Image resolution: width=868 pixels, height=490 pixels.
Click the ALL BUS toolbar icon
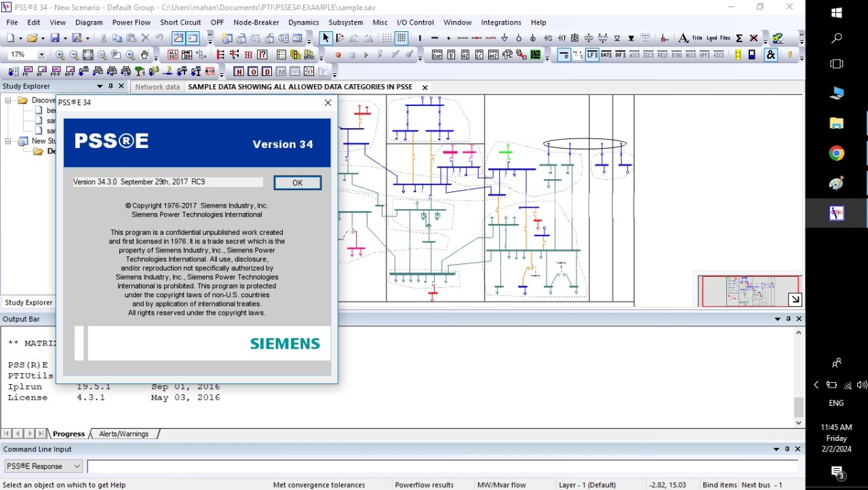click(173, 55)
